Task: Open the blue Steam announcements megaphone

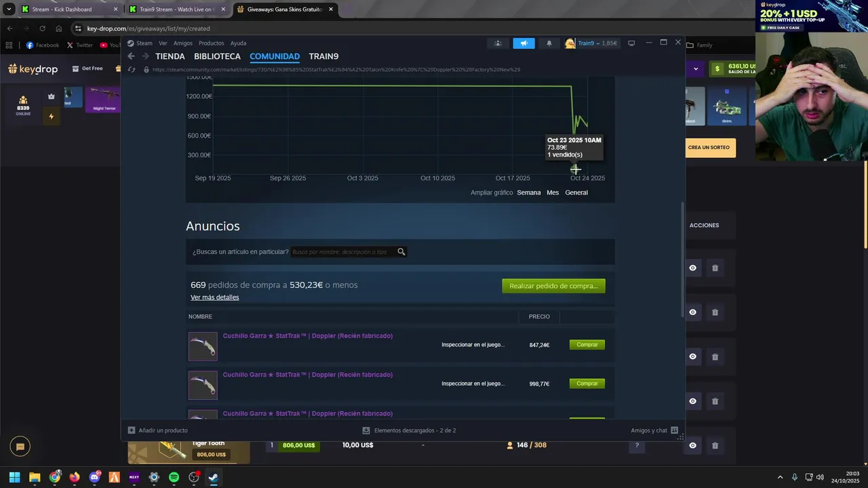Action: coord(524,43)
